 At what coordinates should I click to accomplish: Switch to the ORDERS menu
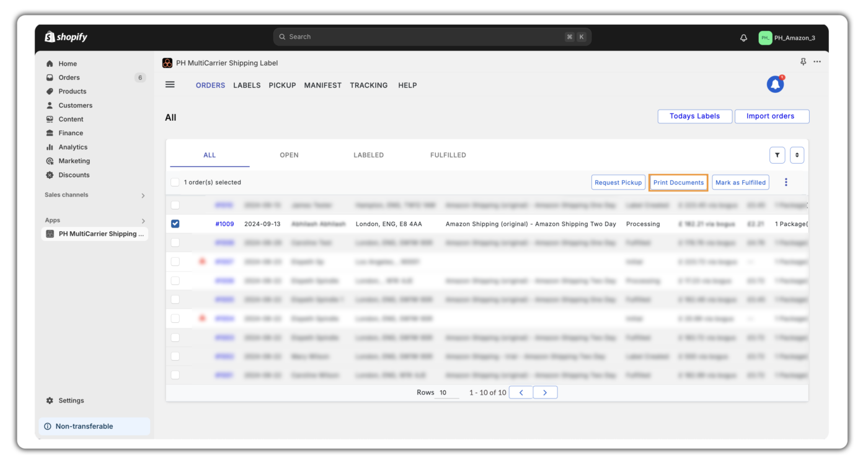[x=210, y=86]
